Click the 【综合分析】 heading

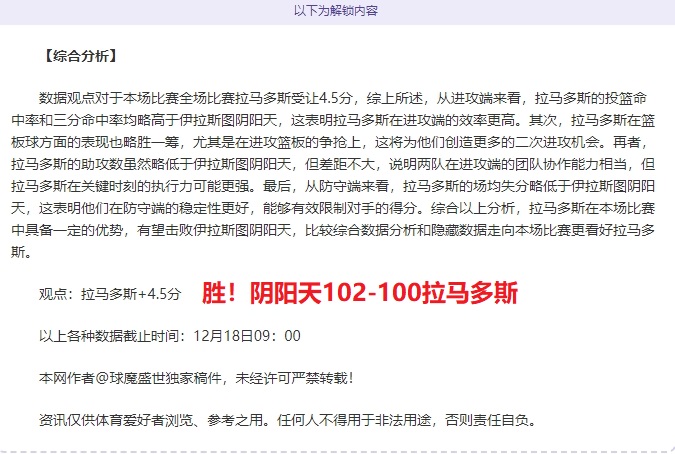[x=80, y=56]
